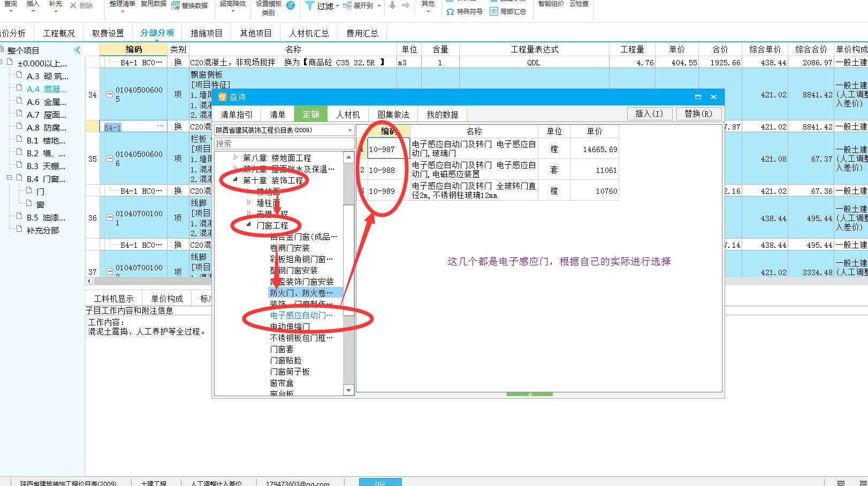Collapse row 35 item 010405006006
Image resolution: width=868 pixels, height=486 pixels.
coord(110,159)
